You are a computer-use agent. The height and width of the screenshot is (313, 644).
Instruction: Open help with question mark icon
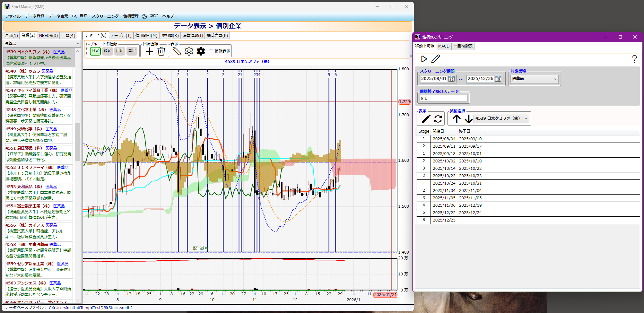(x=634, y=59)
